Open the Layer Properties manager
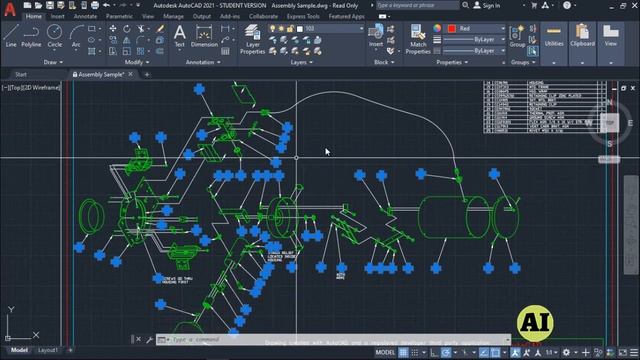This screenshot has width=640, height=360. pos(252,39)
